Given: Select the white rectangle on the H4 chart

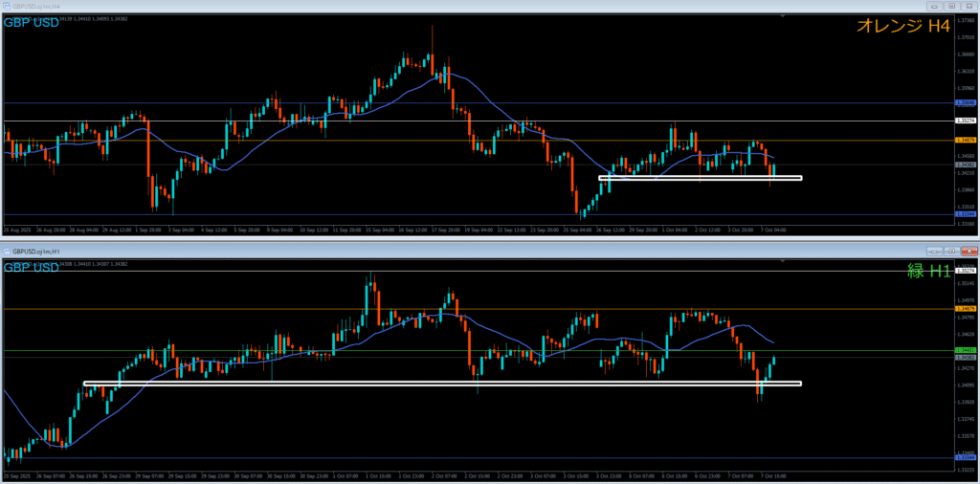Looking at the screenshot, I should (700, 178).
